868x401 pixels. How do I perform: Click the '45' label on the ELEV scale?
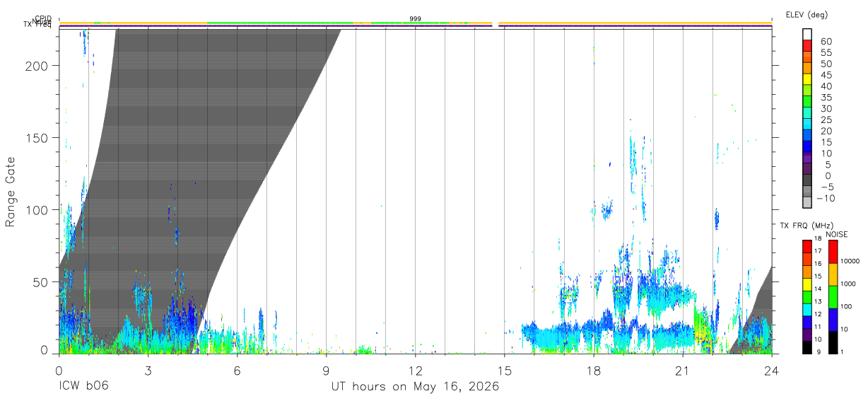click(x=826, y=75)
